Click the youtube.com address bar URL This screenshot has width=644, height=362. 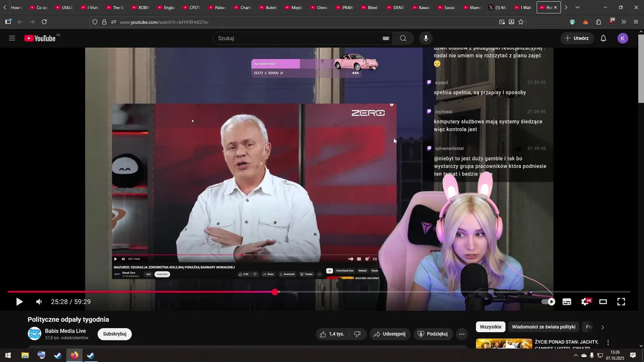[164, 22]
